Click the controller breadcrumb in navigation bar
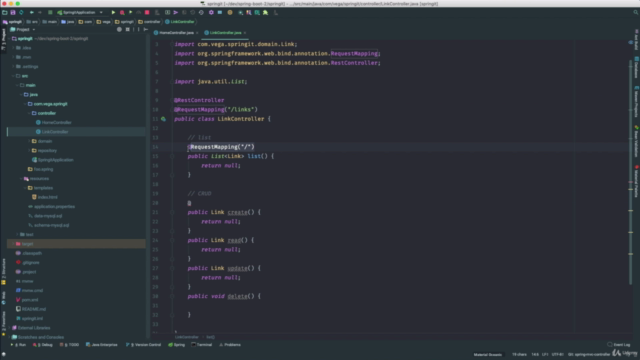 tap(149, 22)
